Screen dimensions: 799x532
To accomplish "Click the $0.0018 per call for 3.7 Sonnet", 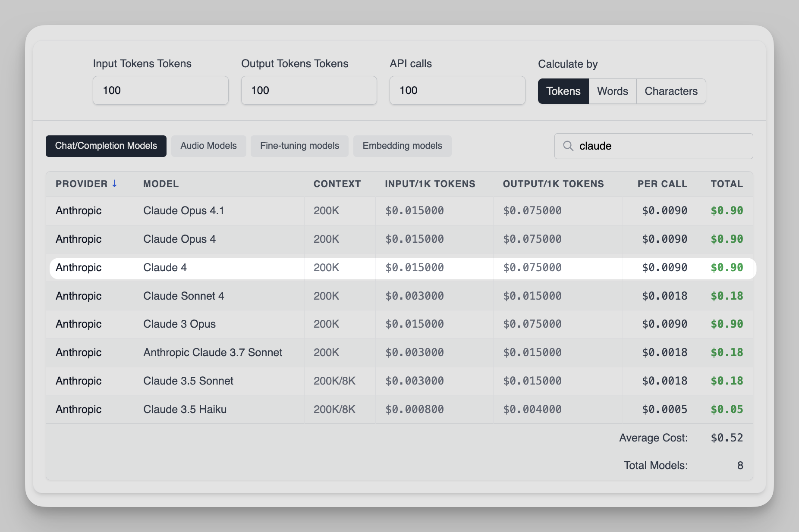I will click(665, 353).
